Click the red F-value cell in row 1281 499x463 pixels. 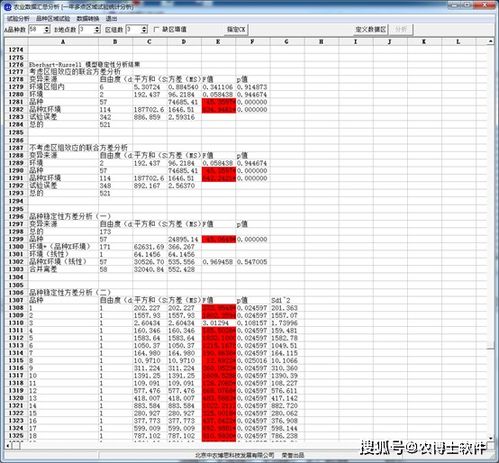coord(219,102)
